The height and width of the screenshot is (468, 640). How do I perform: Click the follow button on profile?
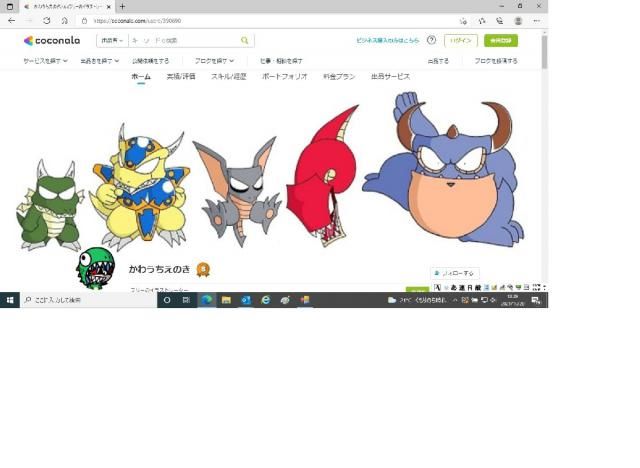click(x=455, y=273)
